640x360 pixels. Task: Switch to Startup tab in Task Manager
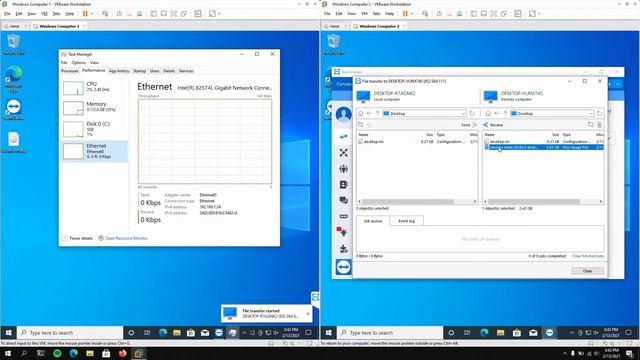(x=139, y=71)
